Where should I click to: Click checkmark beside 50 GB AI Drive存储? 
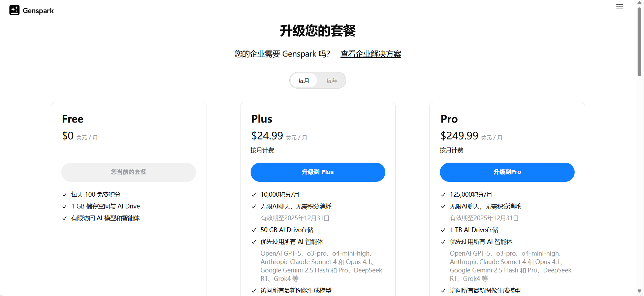254,230
